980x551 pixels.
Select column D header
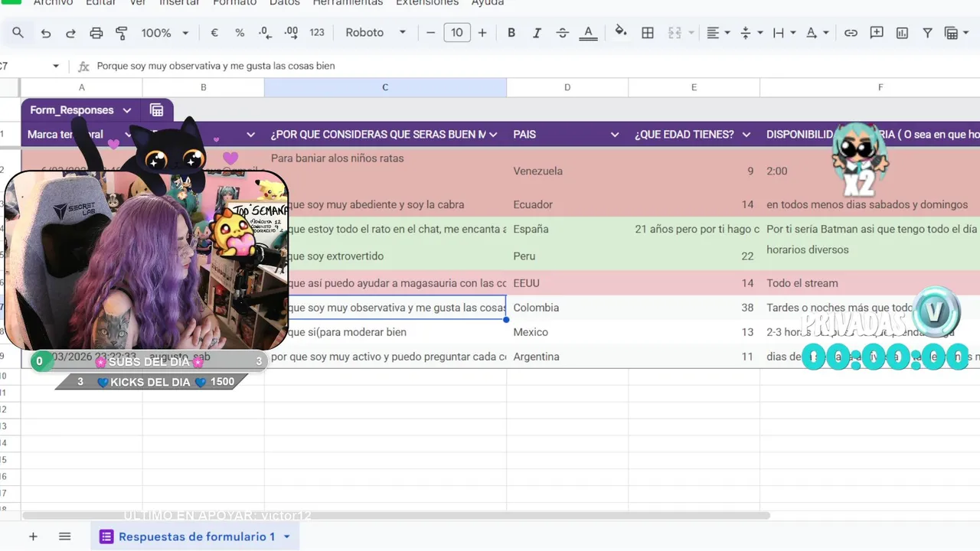567,87
